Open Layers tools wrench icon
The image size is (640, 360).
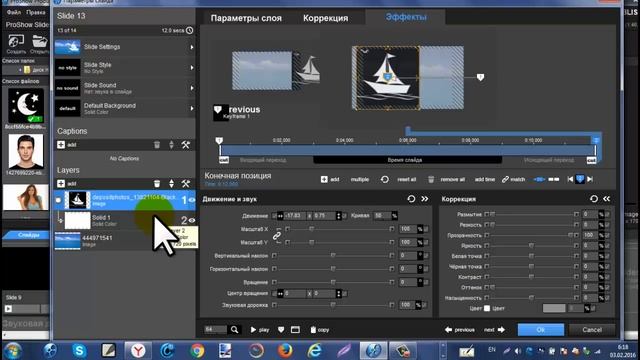(x=186, y=184)
